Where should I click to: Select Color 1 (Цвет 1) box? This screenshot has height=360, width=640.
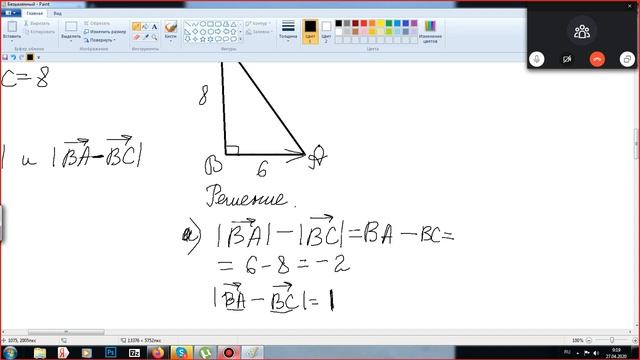310,31
